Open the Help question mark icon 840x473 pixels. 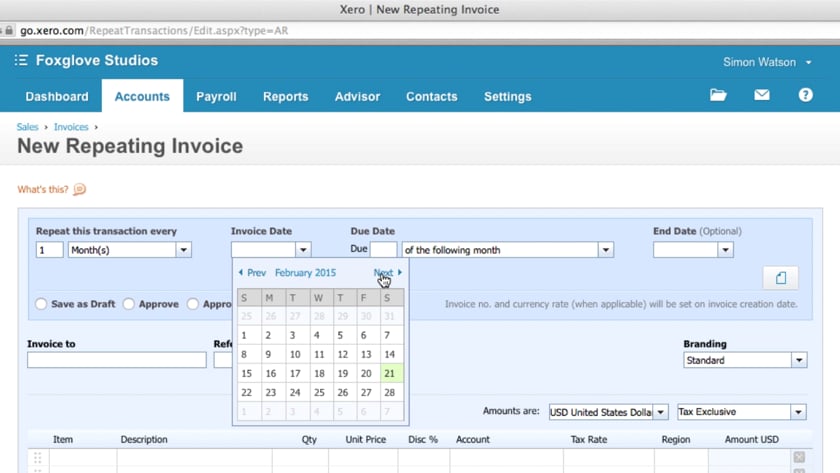pos(805,95)
